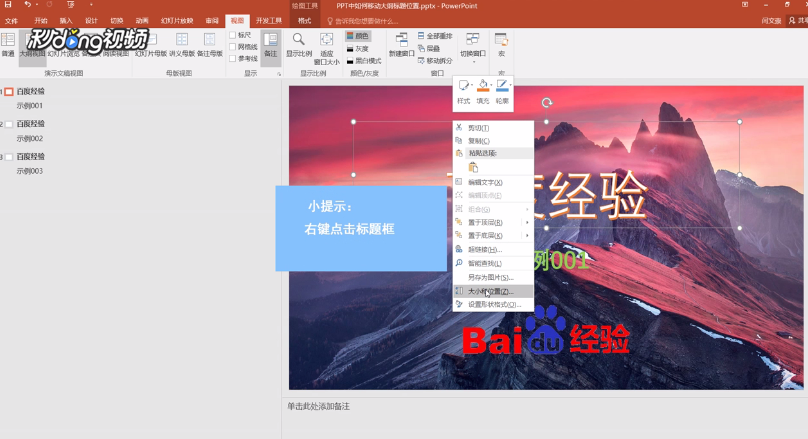
Task: Open the 显示 group dialog launcher
Action: pyautogui.click(x=279, y=74)
